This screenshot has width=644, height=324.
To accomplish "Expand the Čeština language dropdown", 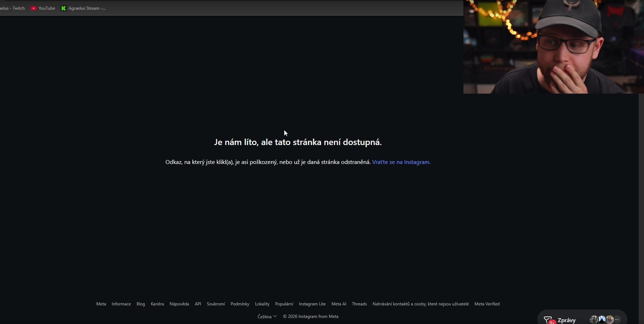I will (x=267, y=316).
